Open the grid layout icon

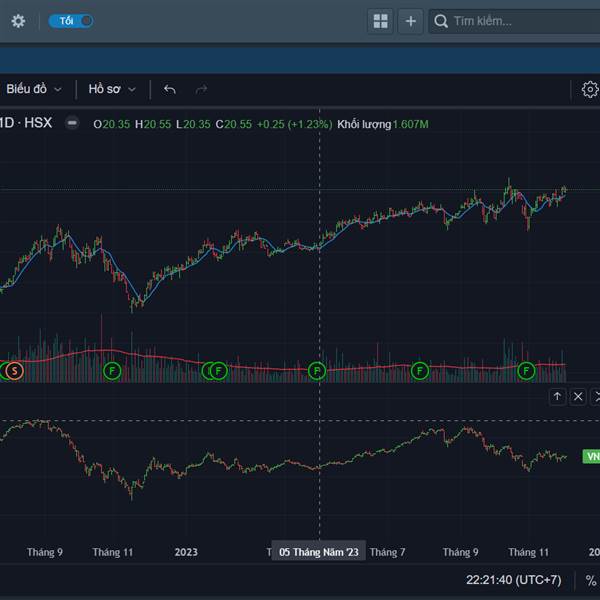click(380, 21)
